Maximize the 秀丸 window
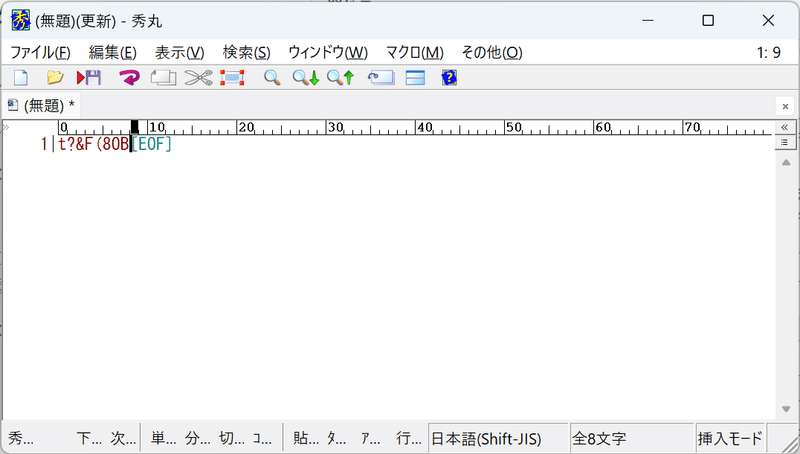This screenshot has height=454, width=800. coord(708,20)
